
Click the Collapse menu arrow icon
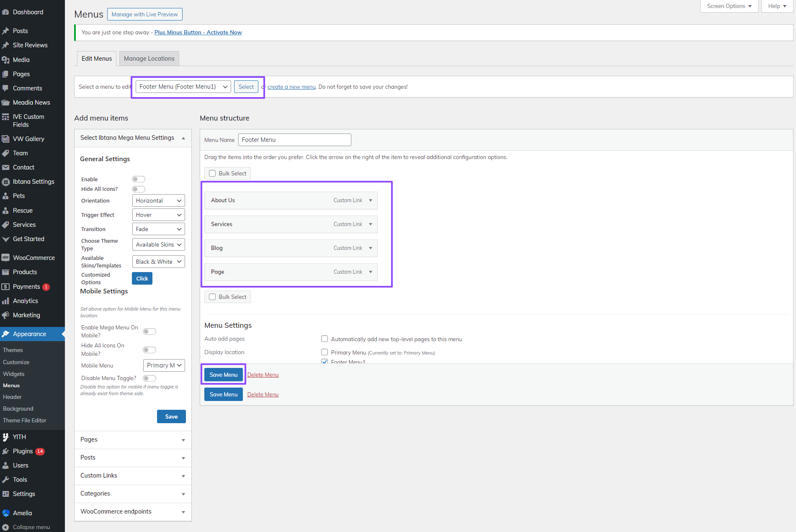[x=5, y=527]
